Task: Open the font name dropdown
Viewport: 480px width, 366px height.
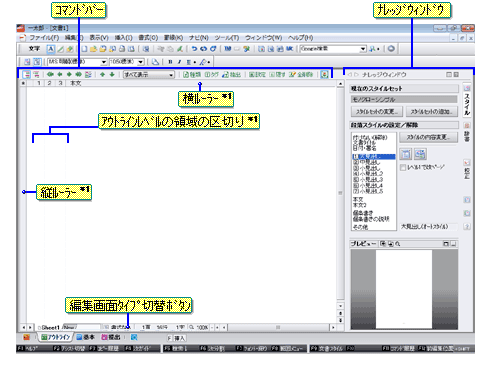Action: 104,62
